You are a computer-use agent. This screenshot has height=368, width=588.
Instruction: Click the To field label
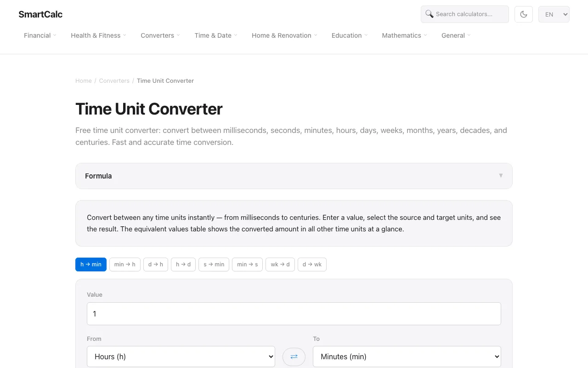(x=316, y=339)
